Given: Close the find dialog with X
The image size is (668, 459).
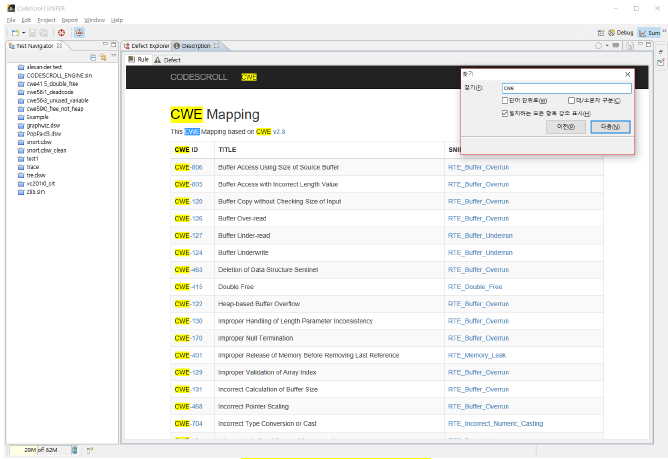Looking at the screenshot, I should point(627,74).
